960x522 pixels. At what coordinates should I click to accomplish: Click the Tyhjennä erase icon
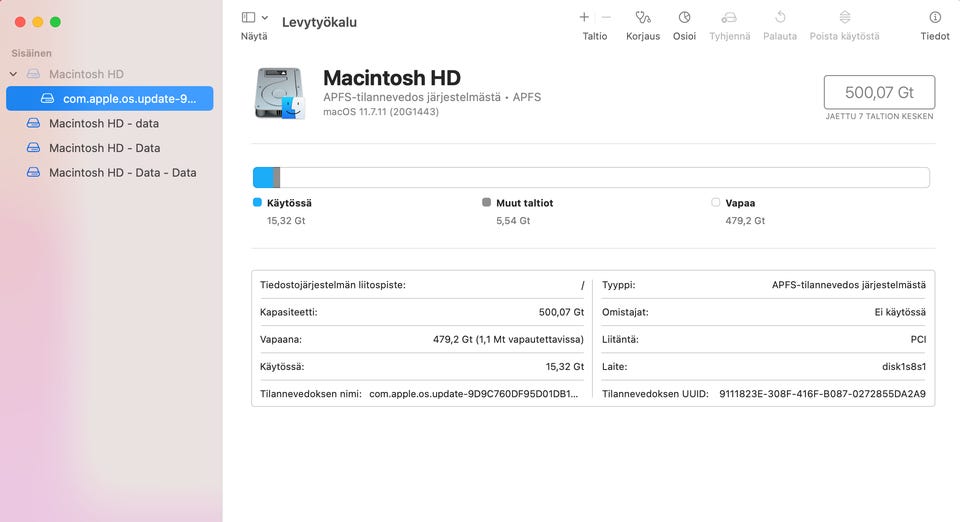click(729, 17)
